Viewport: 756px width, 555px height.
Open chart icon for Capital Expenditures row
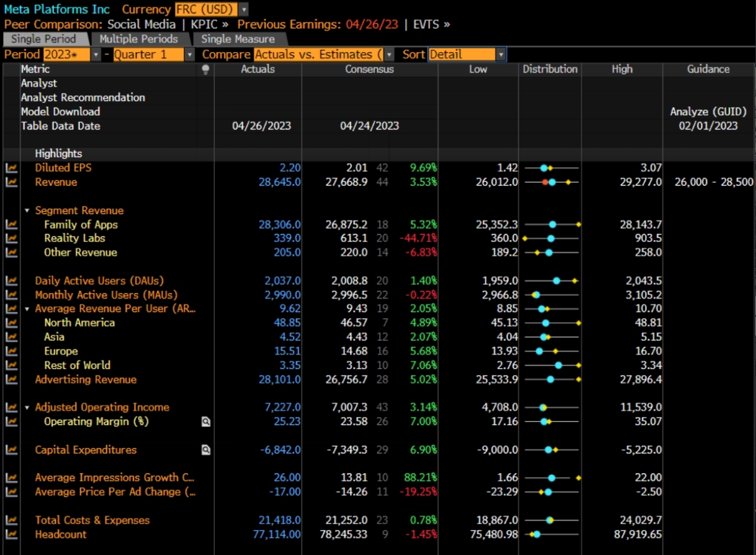(11, 450)
